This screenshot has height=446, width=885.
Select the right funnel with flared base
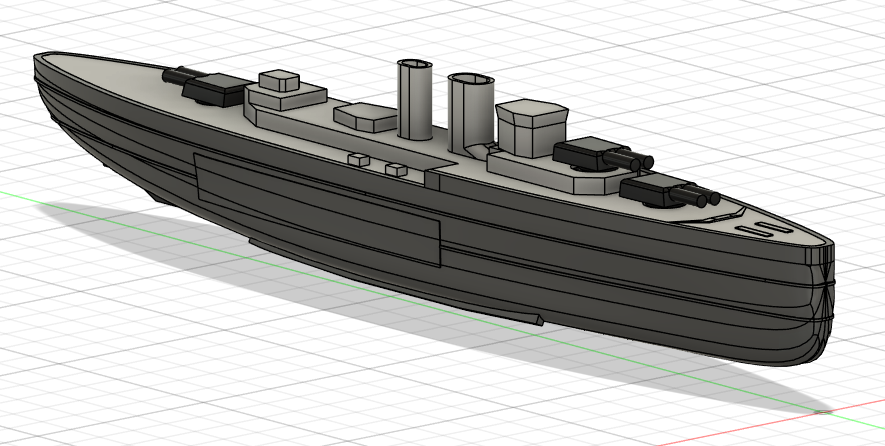(470, 113)
